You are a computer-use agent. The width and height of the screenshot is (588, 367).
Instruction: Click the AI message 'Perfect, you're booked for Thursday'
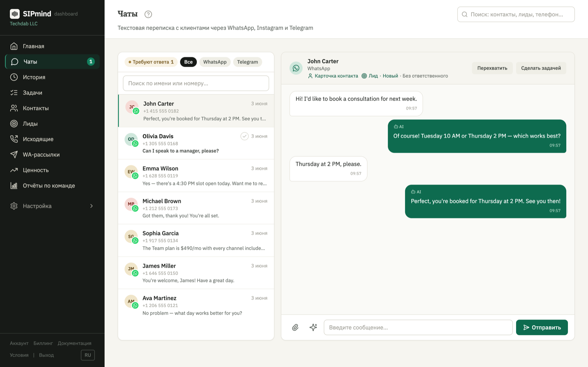(485, 201)
